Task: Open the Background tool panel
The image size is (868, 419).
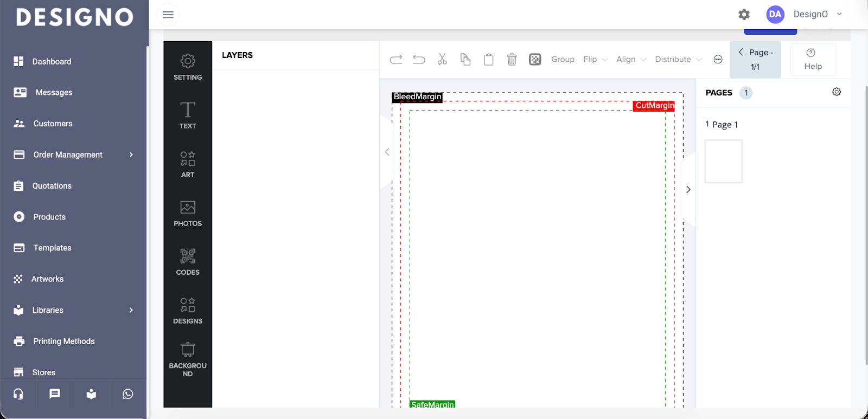Action: pos(187,359)
